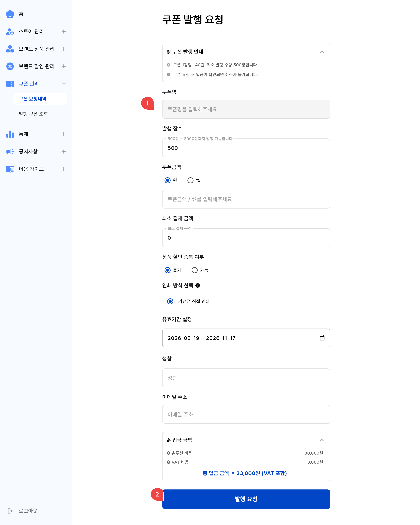Click the 로그아웃 link

[28, 511]
